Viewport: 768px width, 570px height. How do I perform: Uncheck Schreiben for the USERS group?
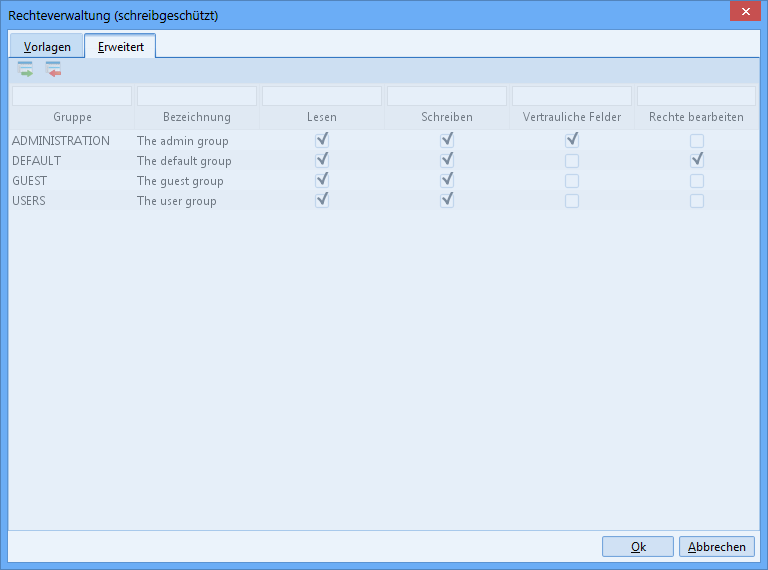pyautogui.click(x=447, y=200)
